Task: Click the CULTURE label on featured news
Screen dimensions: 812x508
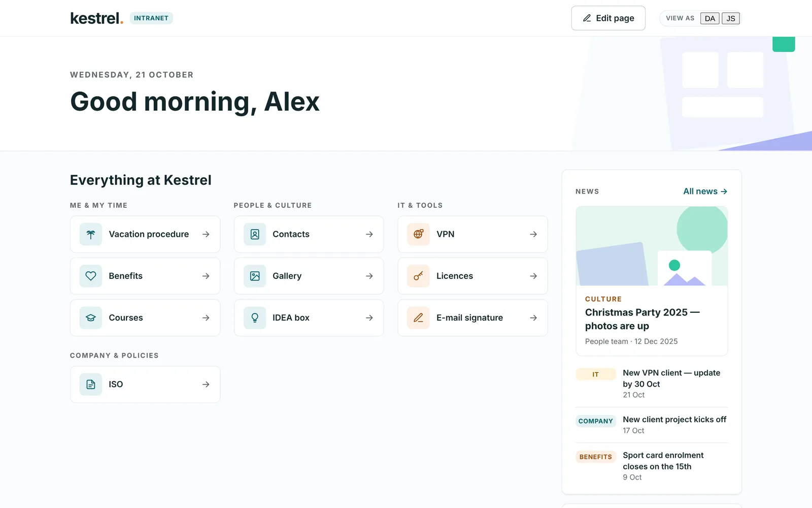Action: point(603,299)
